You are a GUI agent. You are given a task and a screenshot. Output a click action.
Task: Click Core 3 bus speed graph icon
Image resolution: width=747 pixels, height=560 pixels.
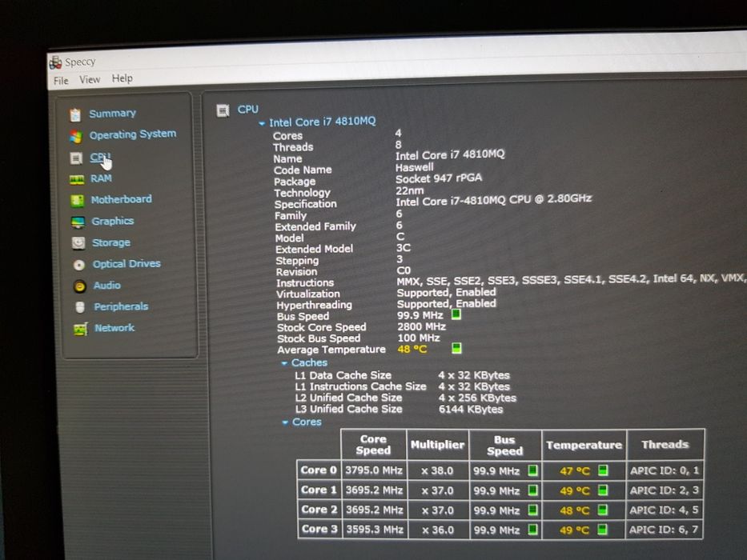point(532,530)
